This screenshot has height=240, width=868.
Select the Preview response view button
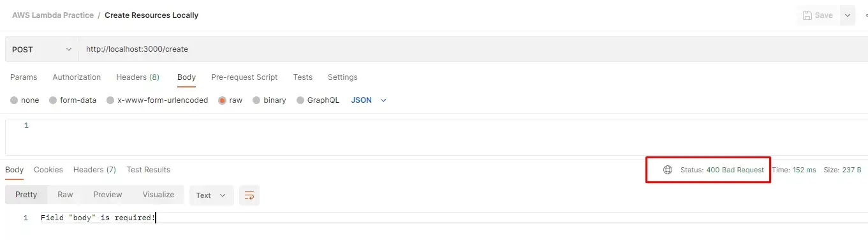click(x=108, y=195)
